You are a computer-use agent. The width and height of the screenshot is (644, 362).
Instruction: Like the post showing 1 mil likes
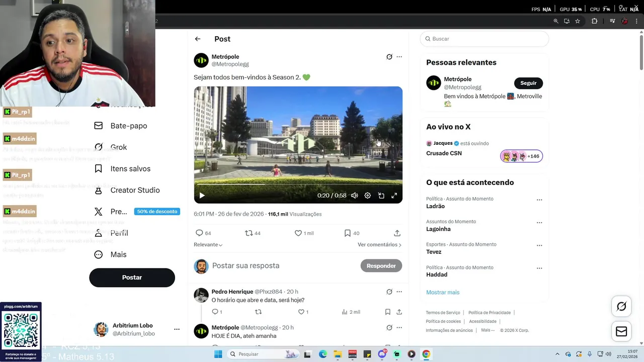coord(304,233)
